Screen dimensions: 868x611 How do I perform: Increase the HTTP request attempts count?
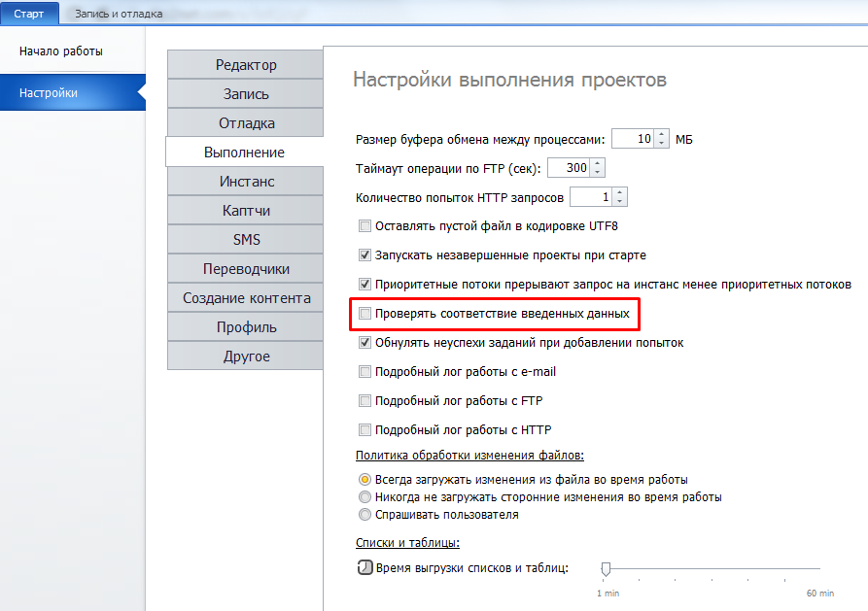[620, 192]
